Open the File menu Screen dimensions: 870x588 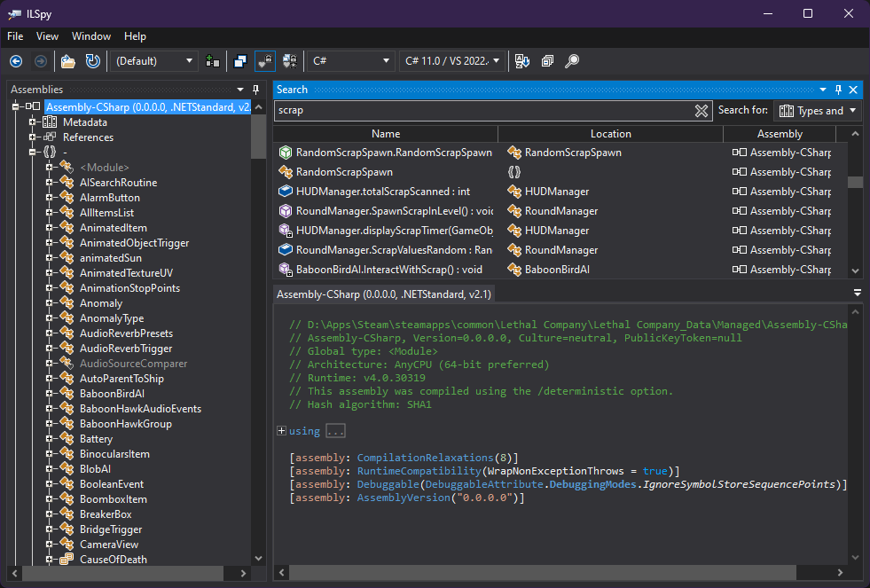click(x=15, y=36)
